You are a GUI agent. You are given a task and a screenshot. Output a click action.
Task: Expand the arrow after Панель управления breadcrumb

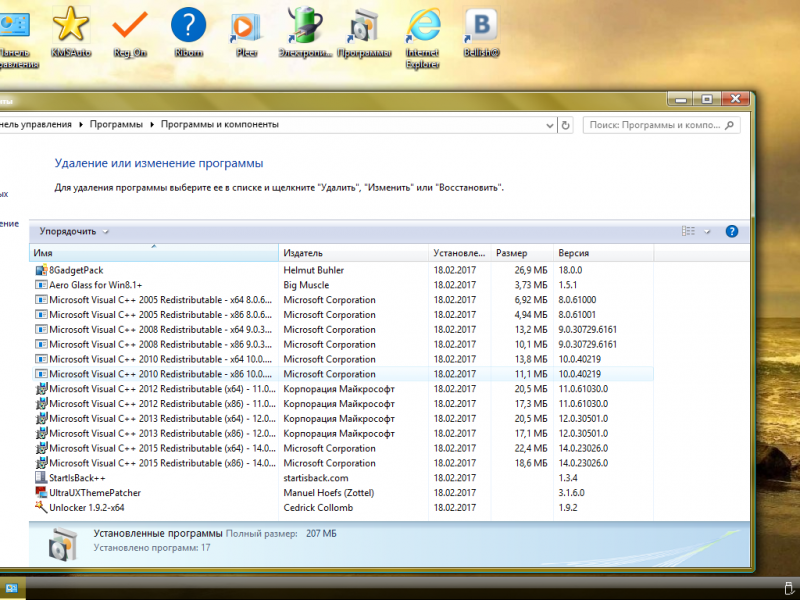[x=81, y=124]
